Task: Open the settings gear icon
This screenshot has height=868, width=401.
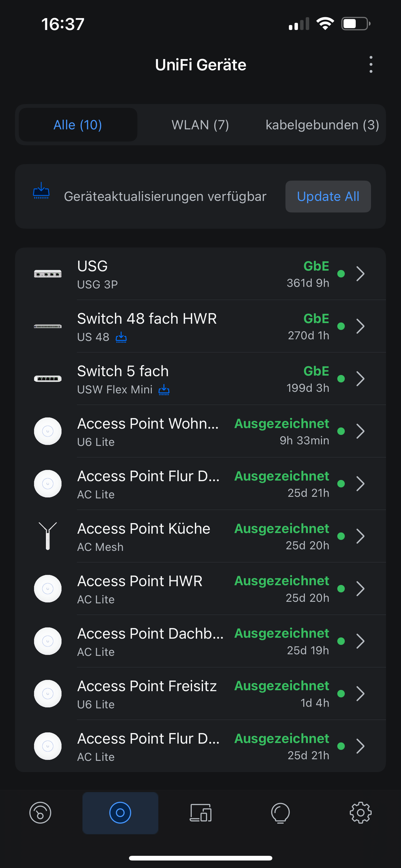Action: click(x=360, y=813)
